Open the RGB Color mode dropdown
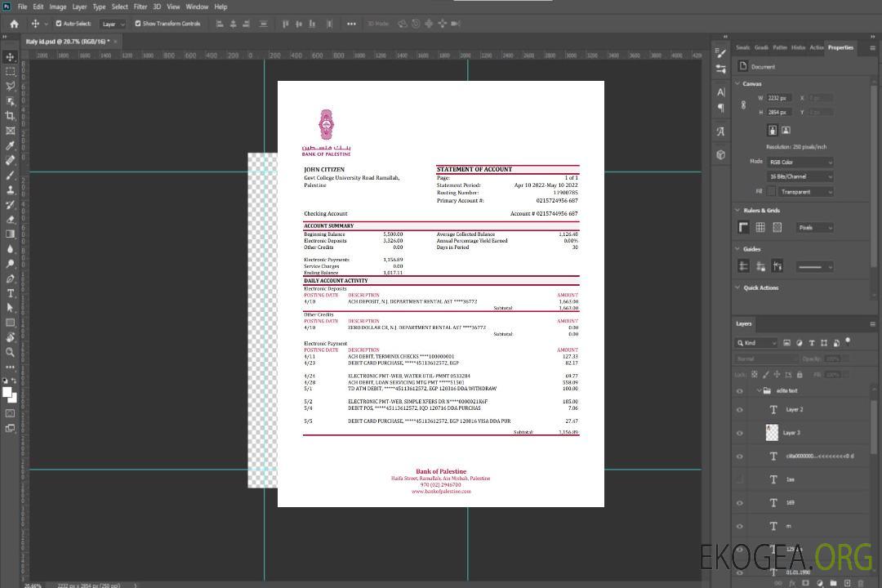882x588 pixels. [800, 162]
